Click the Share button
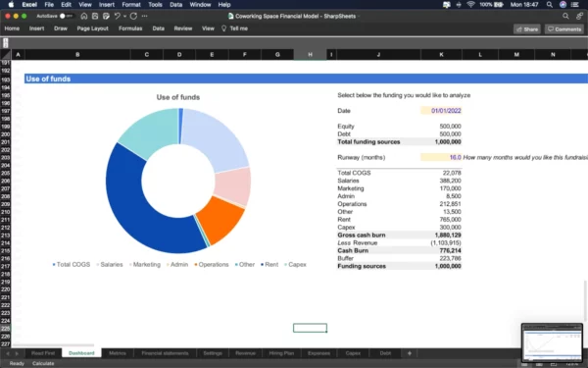Viewport: 588px width, 368px height. point(527,29)
